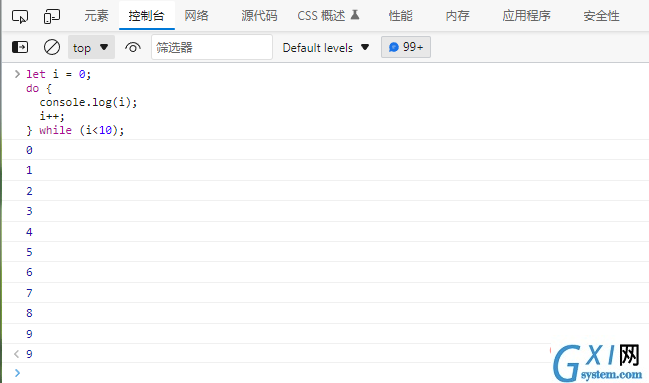Click the 'do {' code line
The width and height of the screenshot is (649, 383).
(39, 88)
